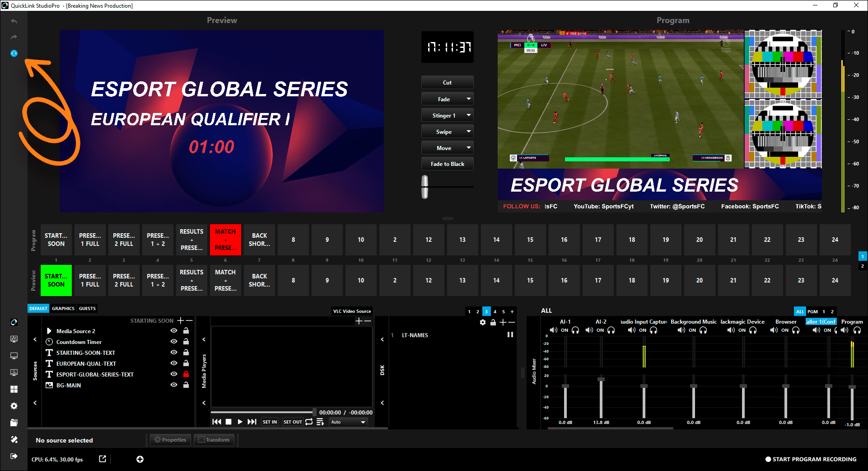Screen dimensions: 868x471
Task: Click the DSK lock icon
Action: coord(493,322)
